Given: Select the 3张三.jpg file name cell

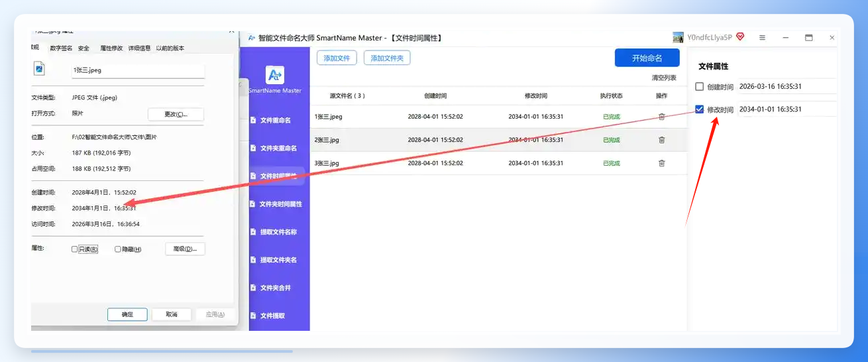Looking at the screenshot, I should (x=327, y=163).
